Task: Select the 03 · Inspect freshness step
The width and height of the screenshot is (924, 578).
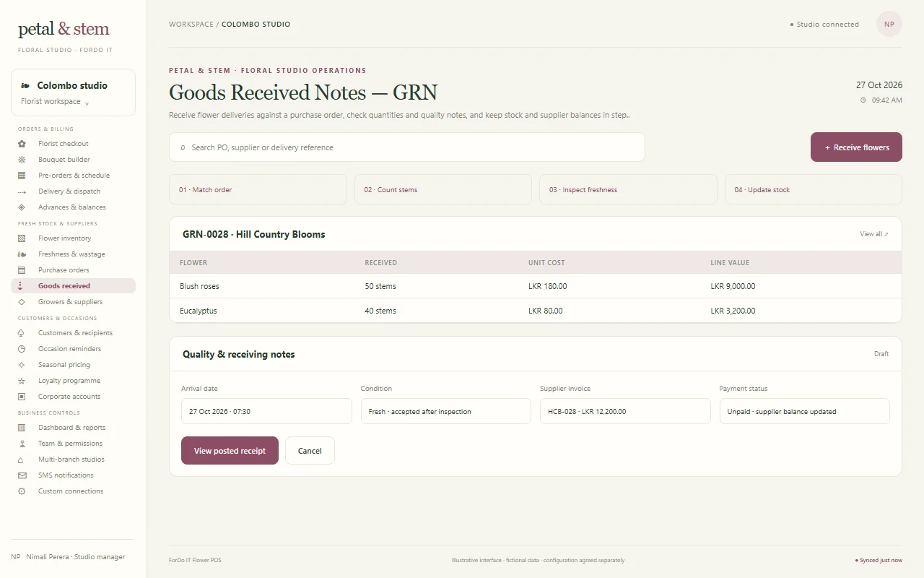Action: click(628, 189)
